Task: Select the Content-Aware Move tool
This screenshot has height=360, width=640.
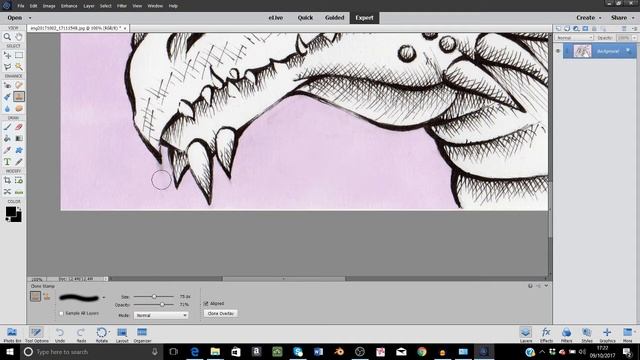Action: pyautogui.click(x=7, y=192)
